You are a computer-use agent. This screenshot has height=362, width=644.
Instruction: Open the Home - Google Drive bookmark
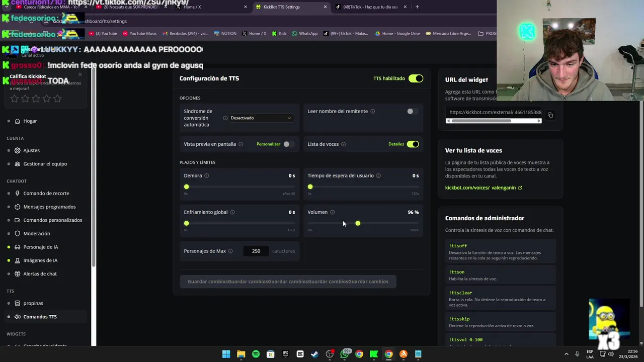tap(397, 34)
